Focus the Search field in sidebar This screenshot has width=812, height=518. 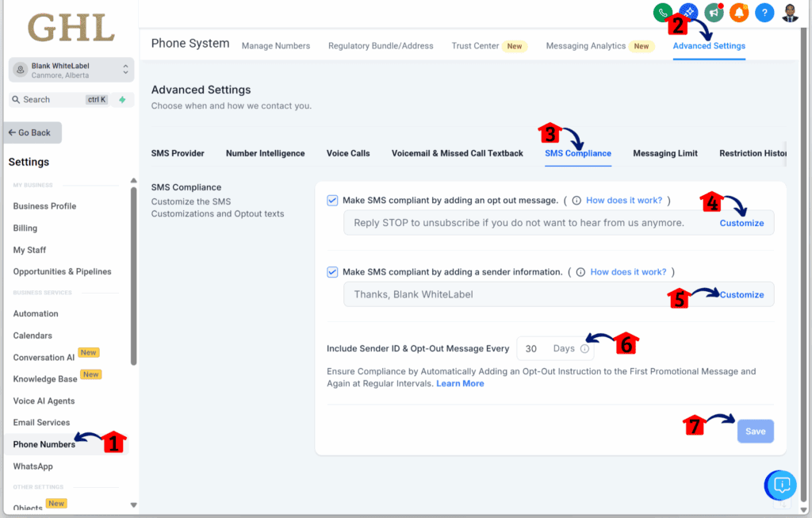58,99
